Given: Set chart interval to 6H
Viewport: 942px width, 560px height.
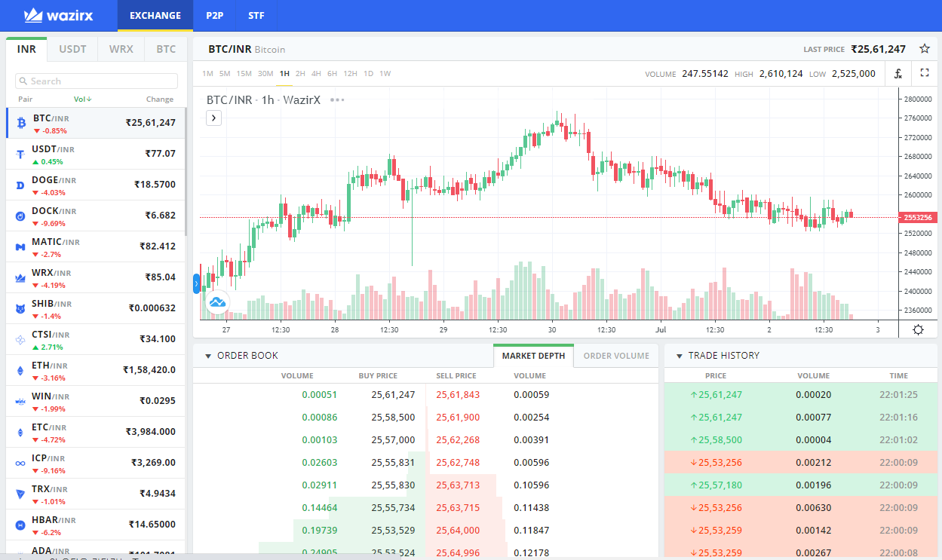Looking at the screenshot, I should pyautogui.click(x=332, y=74).
